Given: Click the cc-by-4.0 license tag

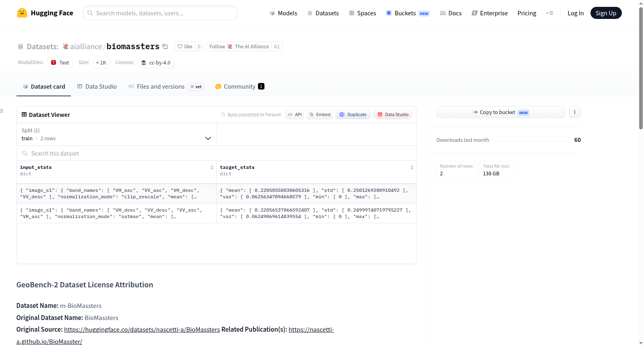Looking at the screenshot, I should (156, 62).
